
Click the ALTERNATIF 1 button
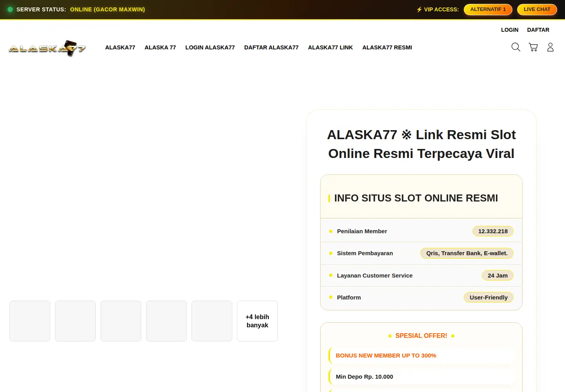[x=488, y=9]
